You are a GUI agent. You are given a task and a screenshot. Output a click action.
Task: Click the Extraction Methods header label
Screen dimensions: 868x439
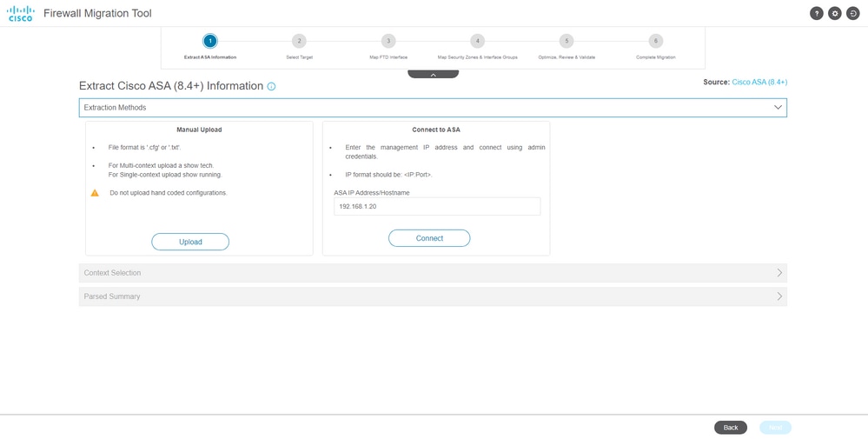(x=116, y=108)
